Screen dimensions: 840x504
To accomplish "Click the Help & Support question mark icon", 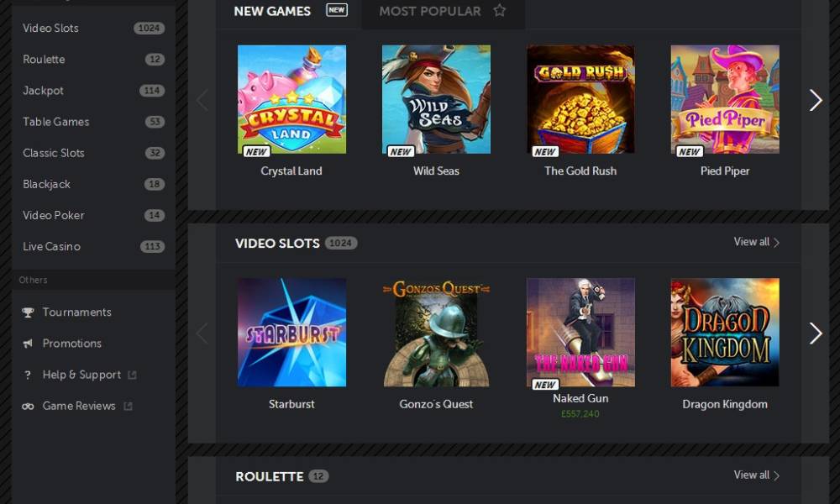I will coord(28,375).
